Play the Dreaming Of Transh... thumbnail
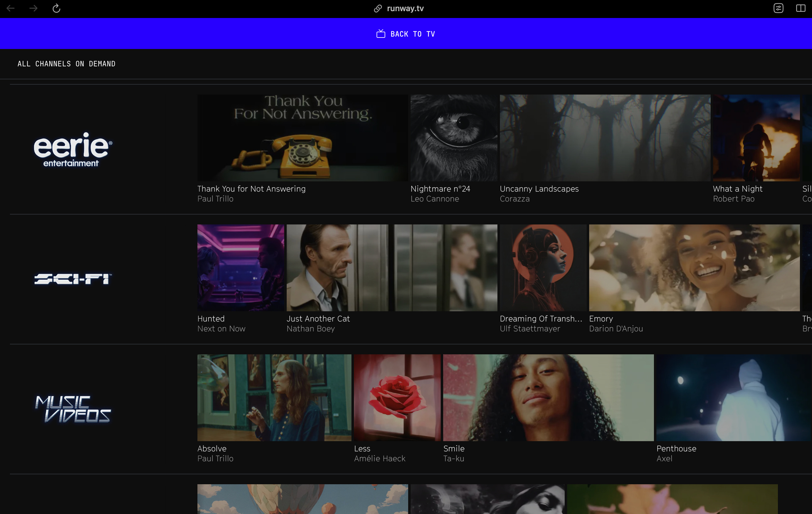 pyautogui.click(x=543, y=268)
